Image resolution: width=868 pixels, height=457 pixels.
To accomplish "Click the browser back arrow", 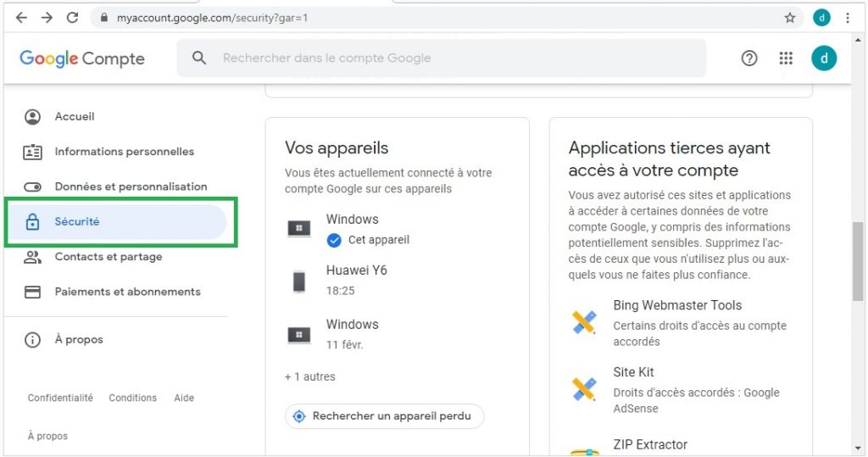I will point(21,18).
